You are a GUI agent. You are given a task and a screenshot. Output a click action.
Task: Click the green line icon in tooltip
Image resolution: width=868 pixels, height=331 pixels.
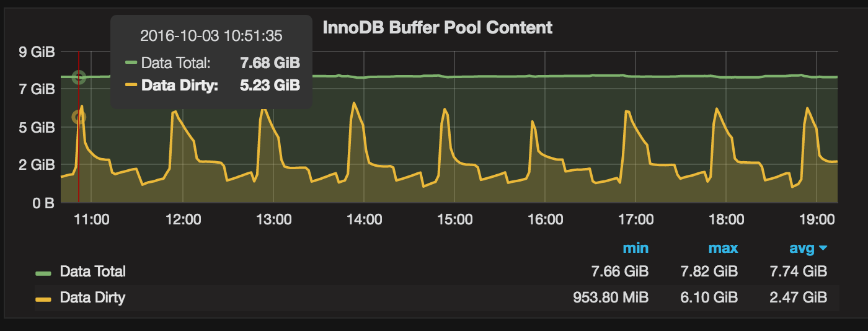pyautogui.click(x=130, y=63)
